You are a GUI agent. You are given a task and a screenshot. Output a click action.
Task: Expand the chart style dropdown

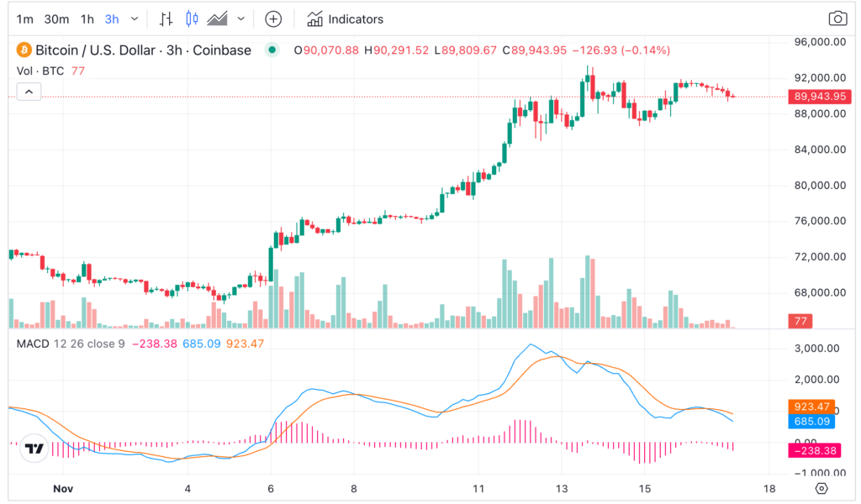click(240, 18)
